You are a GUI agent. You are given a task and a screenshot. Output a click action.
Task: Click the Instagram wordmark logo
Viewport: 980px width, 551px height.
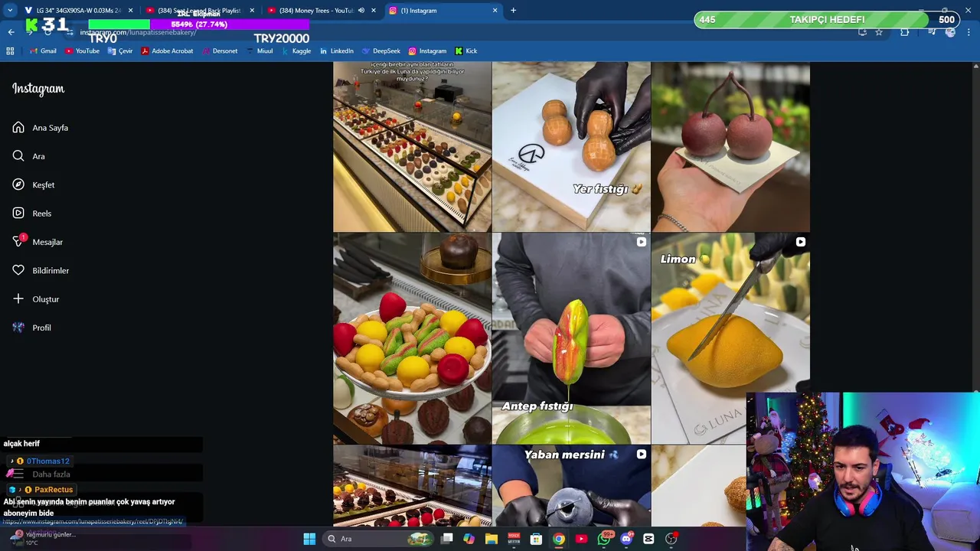(x=38, y=89)
